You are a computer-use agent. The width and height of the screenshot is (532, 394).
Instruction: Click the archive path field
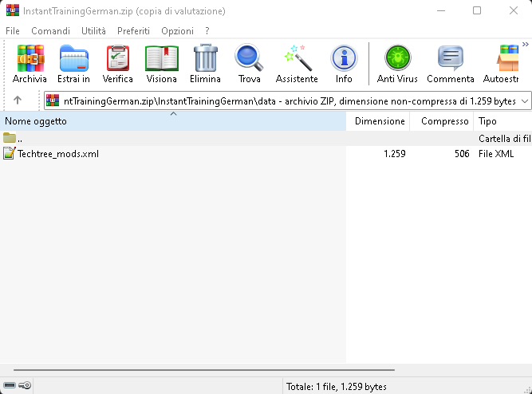pos(287,100)
